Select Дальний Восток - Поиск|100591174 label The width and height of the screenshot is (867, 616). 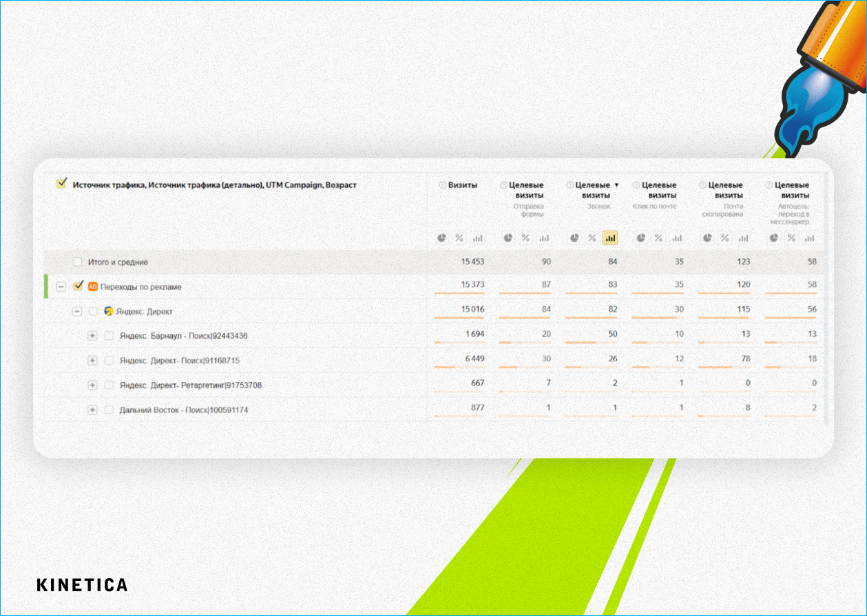pos(184,410)
